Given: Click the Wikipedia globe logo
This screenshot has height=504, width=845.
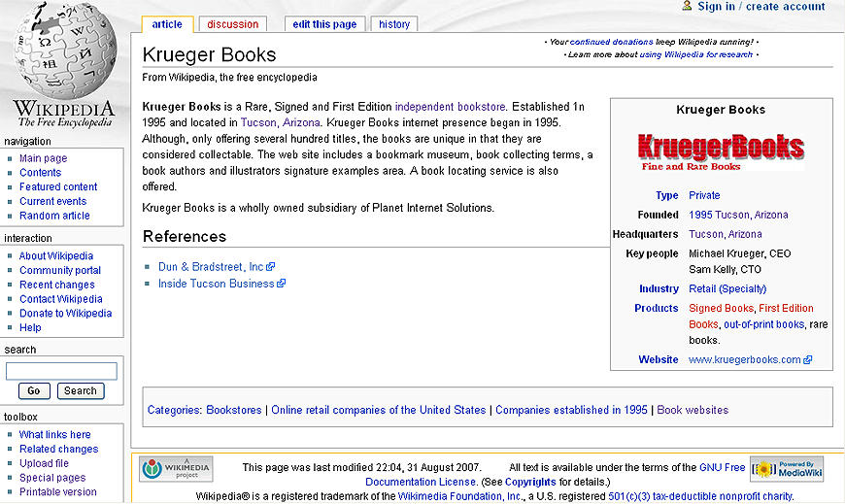Looking at the screenshot, I should tap(65, 52).
